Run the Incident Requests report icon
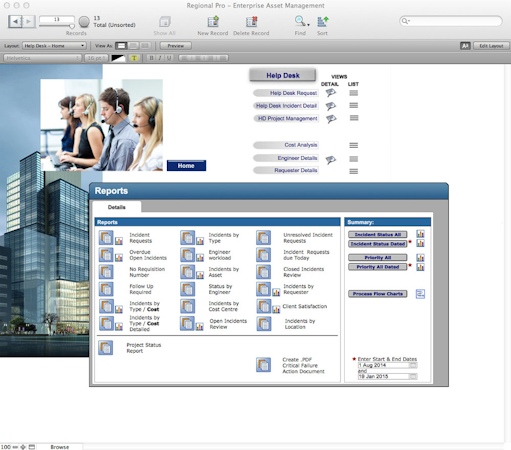 click(106, 238)
